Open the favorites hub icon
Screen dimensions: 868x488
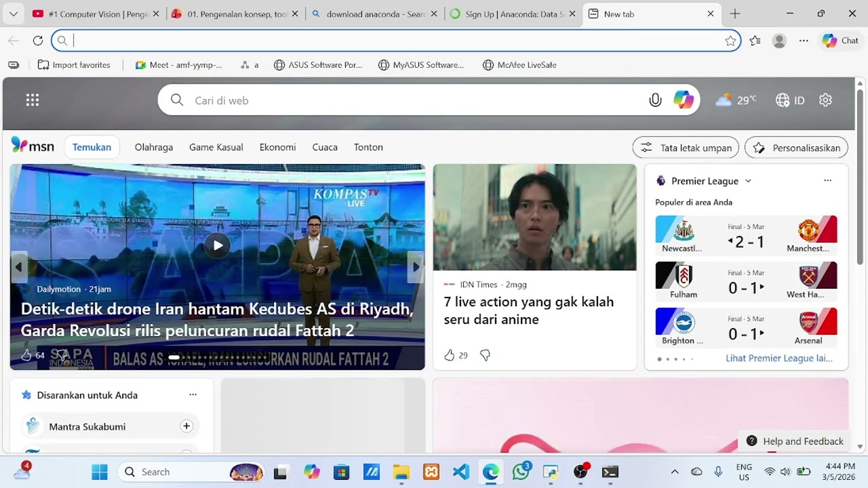pyautogui.click(x=755, y=41)
